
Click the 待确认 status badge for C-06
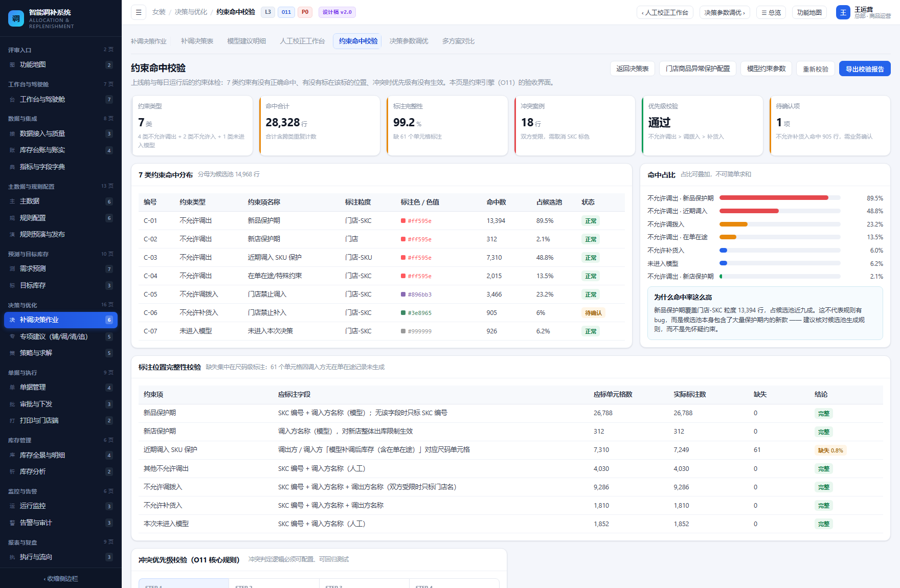pyautogui.click(x=593, y=313)
